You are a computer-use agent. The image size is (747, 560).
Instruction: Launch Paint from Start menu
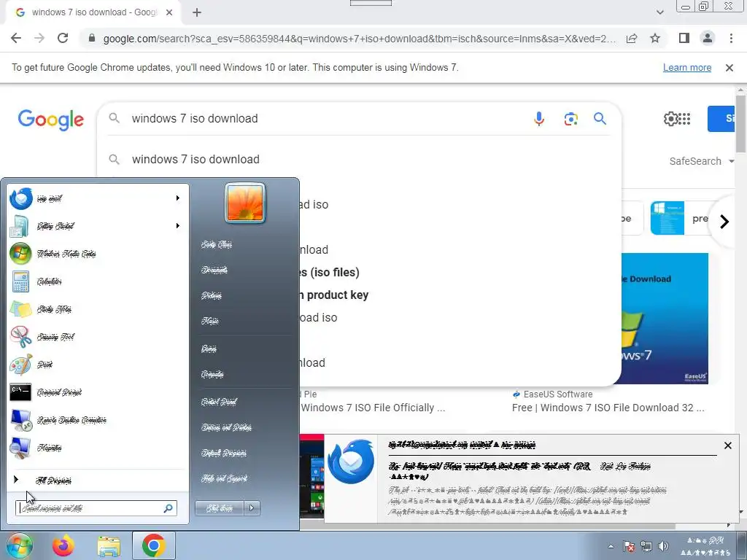coord(97,365)
